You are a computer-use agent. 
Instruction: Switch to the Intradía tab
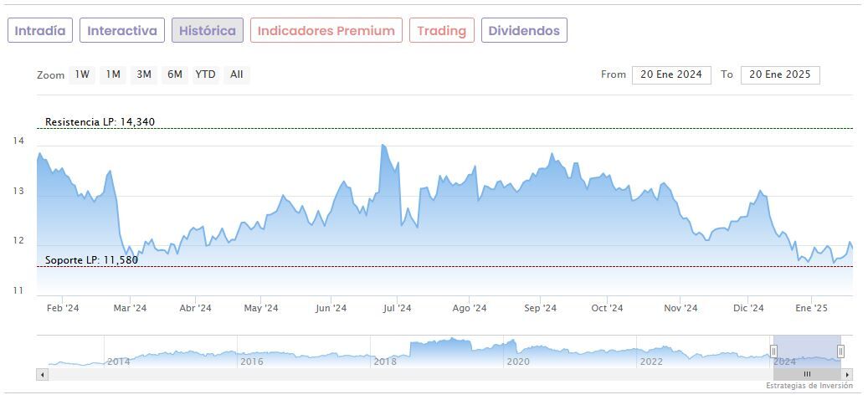tap(40, 31)
